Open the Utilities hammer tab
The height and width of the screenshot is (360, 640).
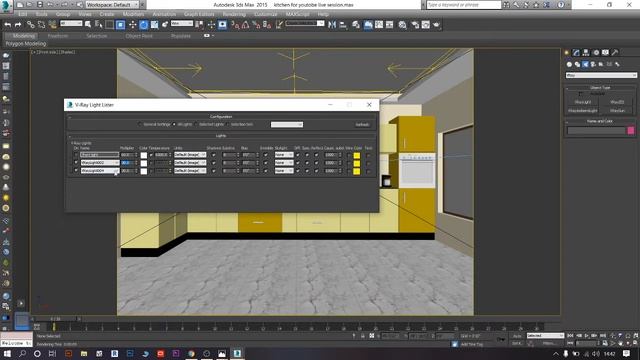(615, 53)
